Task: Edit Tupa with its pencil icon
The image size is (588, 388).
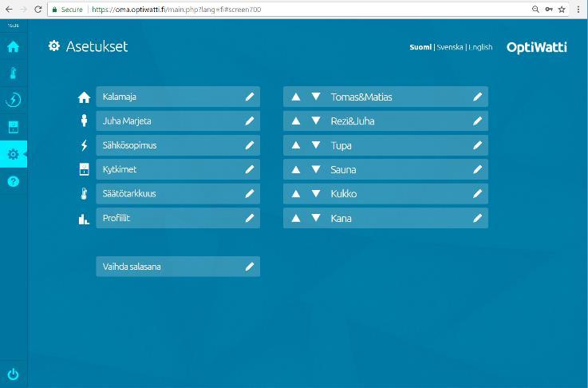Action: click(x=477, y=145)
